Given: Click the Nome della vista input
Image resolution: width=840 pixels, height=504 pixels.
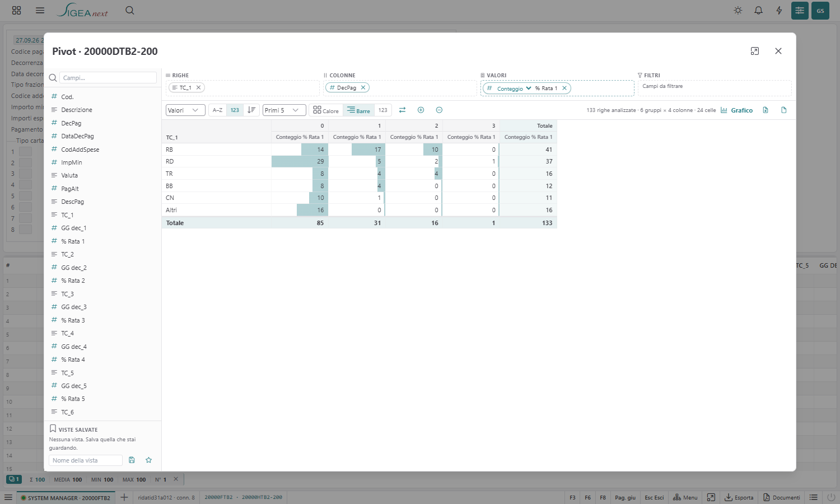Looking at the screenshot, I should click(86, 460).
